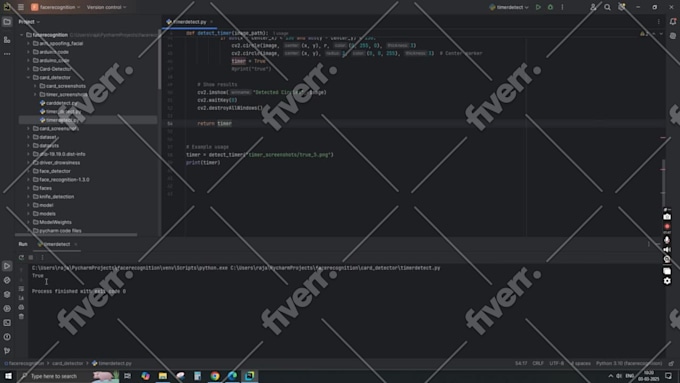Open IDE settings gear in title bar
Image resolution: width=680 pixels, height=383 pixels.
click(622, 7)
